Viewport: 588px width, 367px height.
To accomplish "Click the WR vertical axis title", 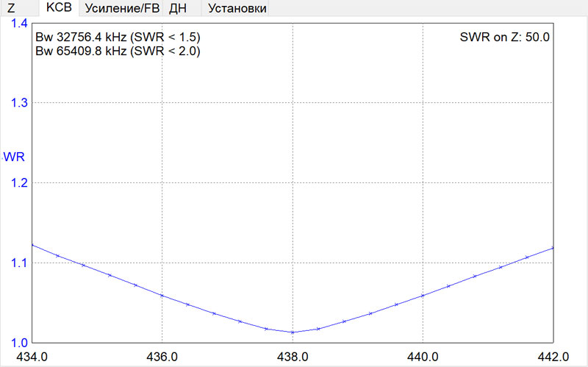I will (x=14, y=157).
